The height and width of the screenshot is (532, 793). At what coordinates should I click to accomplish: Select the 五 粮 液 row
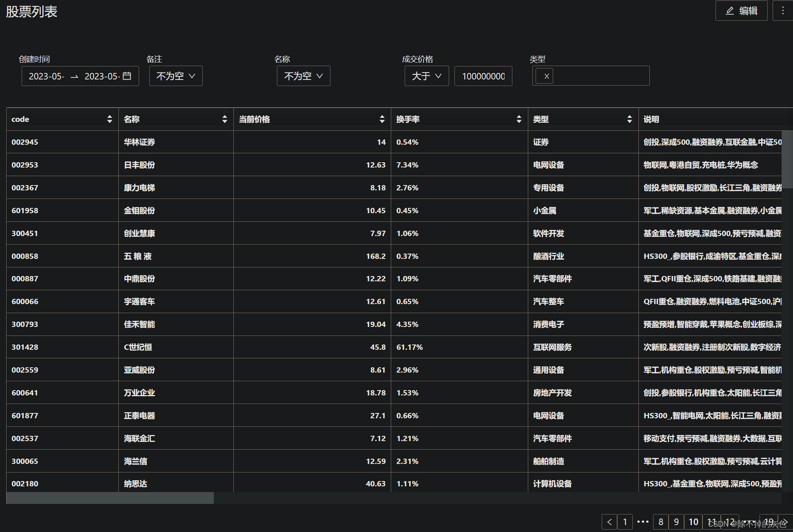coord(138,256)
